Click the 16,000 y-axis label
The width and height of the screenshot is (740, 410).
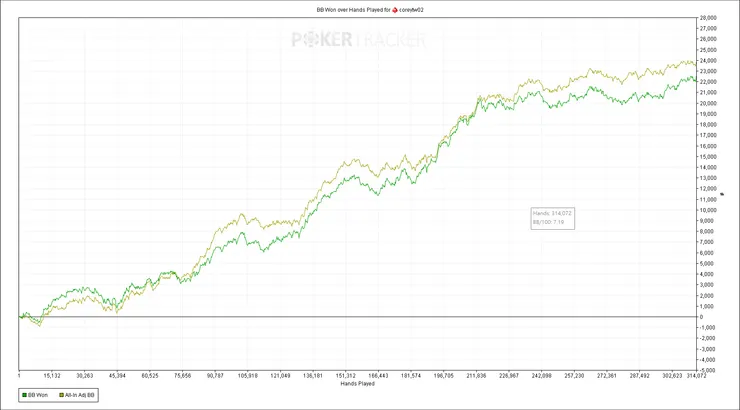(708, 146)
